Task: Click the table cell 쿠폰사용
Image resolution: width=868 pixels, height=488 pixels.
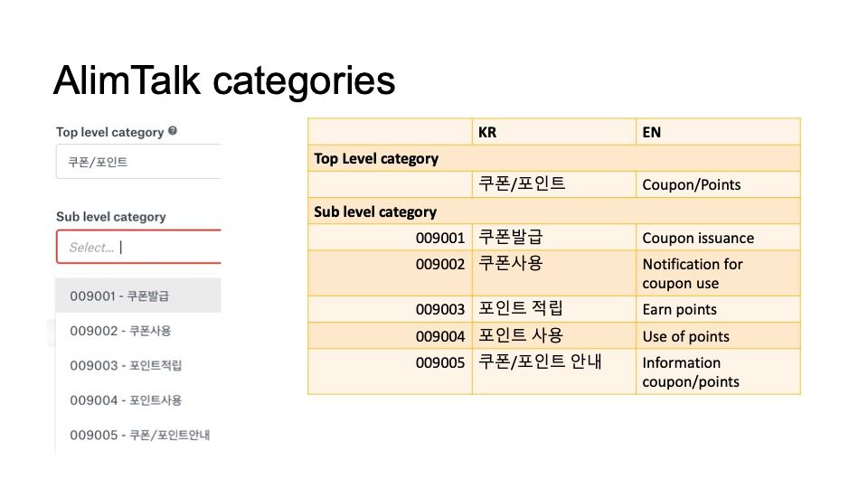Action: point(554,273)
